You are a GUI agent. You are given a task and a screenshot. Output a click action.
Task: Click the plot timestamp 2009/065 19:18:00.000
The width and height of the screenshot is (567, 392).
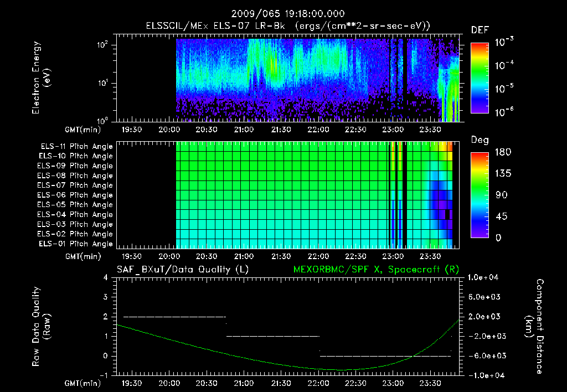288,14
